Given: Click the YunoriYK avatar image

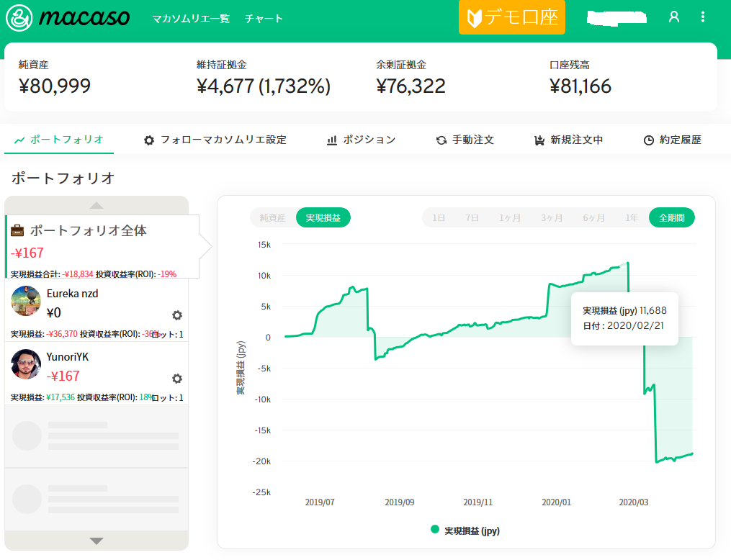Looking at the screenshot, I should coord(26,364).
